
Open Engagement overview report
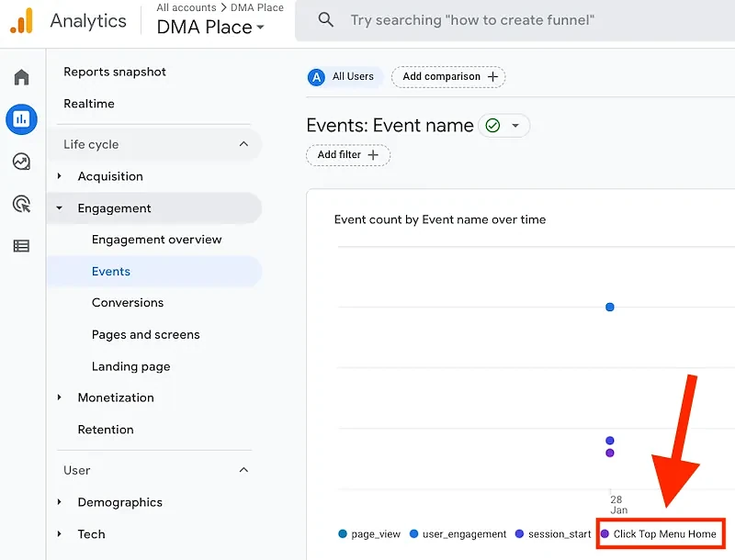coord(156,240)
